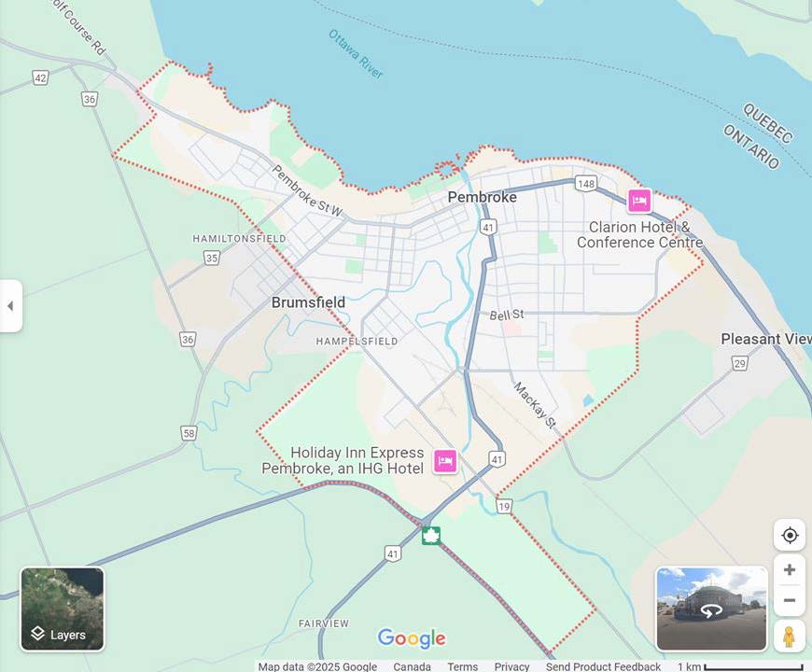This screenshot has height=672, width=812.
Task: Click the 1 km scale indicator
Action: [x=689, y=666]
